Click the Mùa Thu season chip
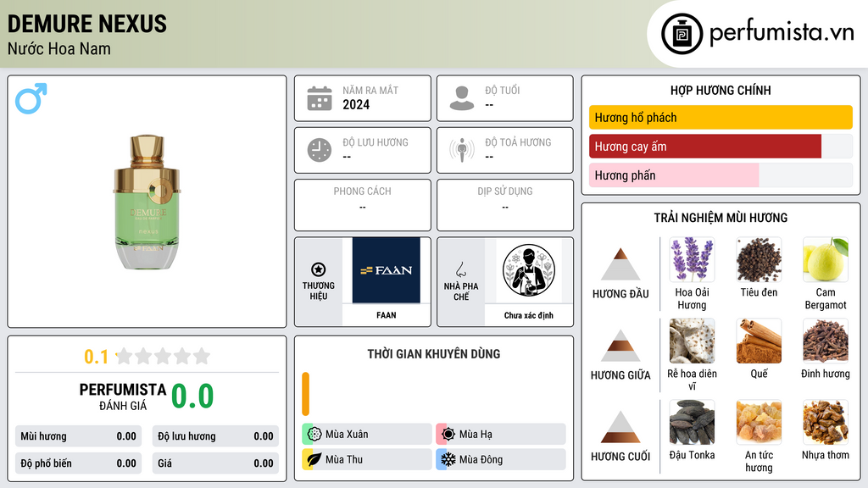The width and height of the screenshot is (868, 488). coord(367,459)
